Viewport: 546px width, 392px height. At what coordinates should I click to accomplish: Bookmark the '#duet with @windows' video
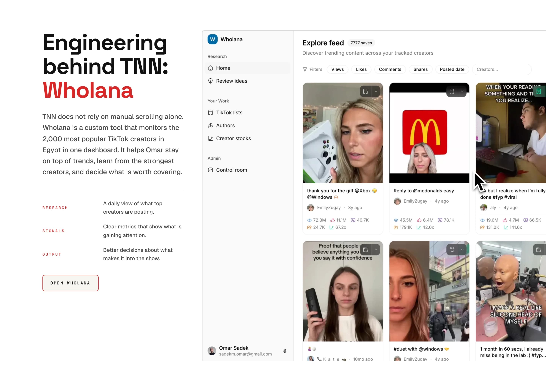click(x=452, y=250)
